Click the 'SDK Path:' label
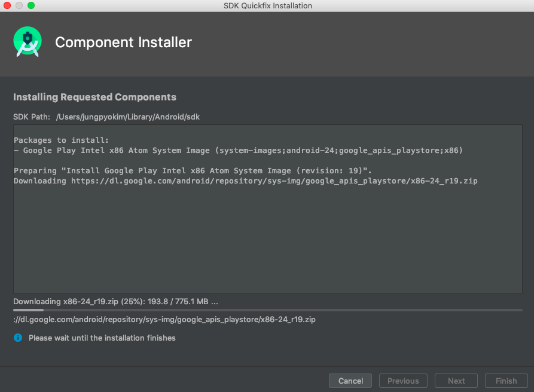This screenshot has height=392, width=534. [32, 117]
